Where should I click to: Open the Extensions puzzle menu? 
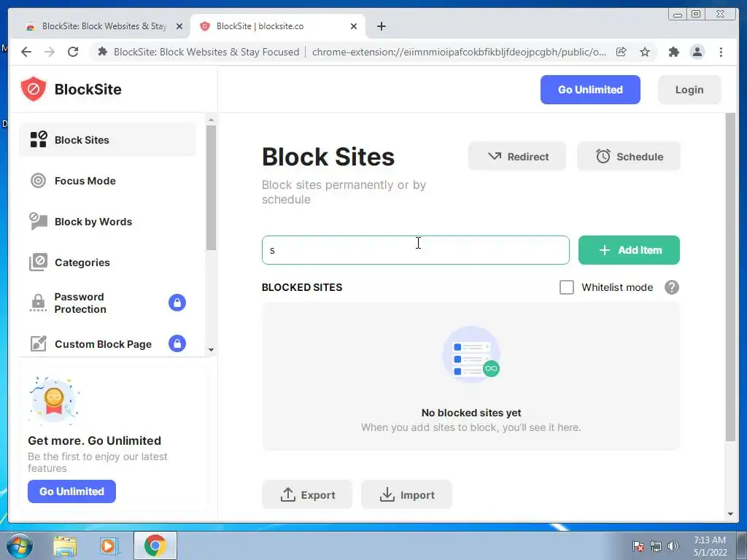(673, 52)
